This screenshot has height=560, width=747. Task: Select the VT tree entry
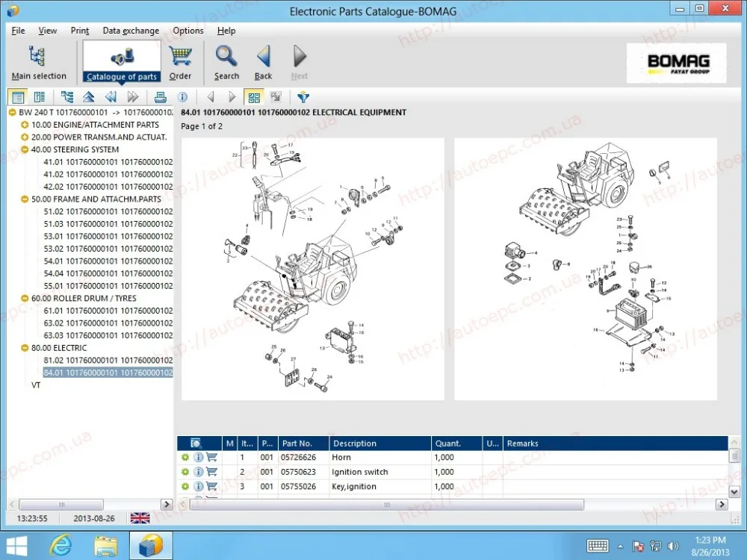(x=36, y=385)
